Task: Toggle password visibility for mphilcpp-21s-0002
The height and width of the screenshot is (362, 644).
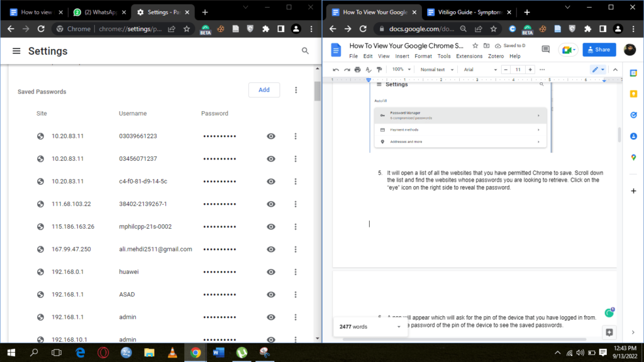Action: click(271, 226)
